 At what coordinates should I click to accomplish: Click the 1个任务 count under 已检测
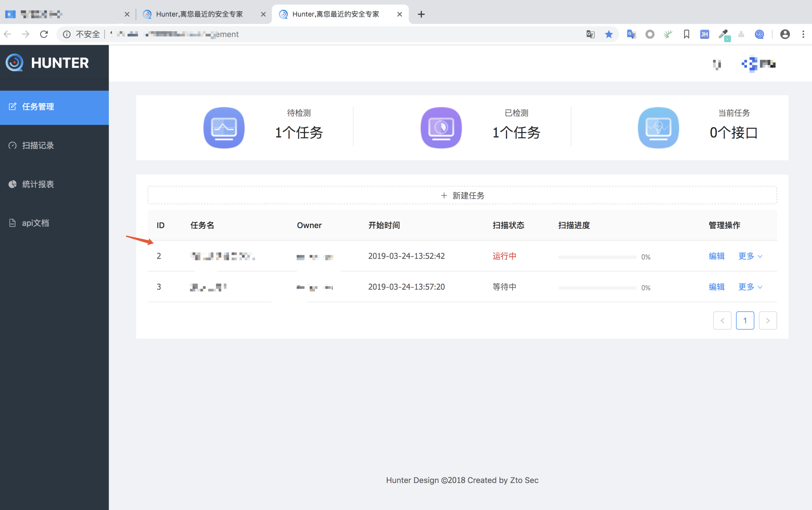coord(516,132)
